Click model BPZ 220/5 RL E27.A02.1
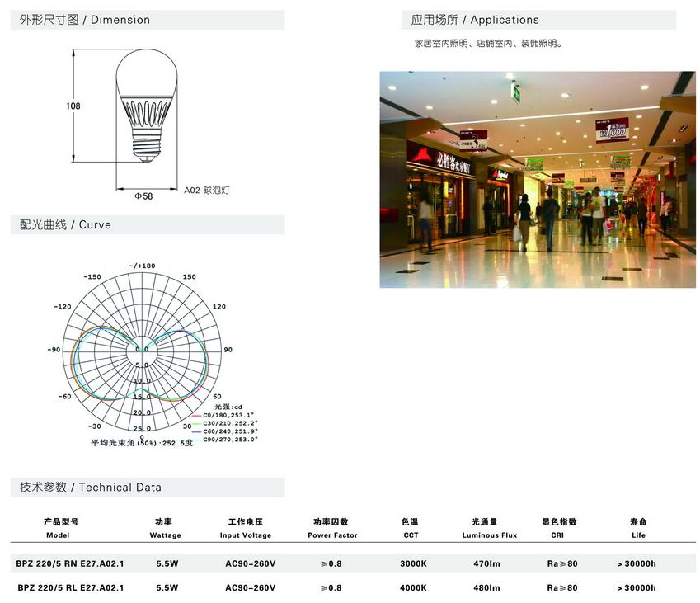The width and height of the screenshot is (700, 603). pyautogui.click(x=70, y=588)
